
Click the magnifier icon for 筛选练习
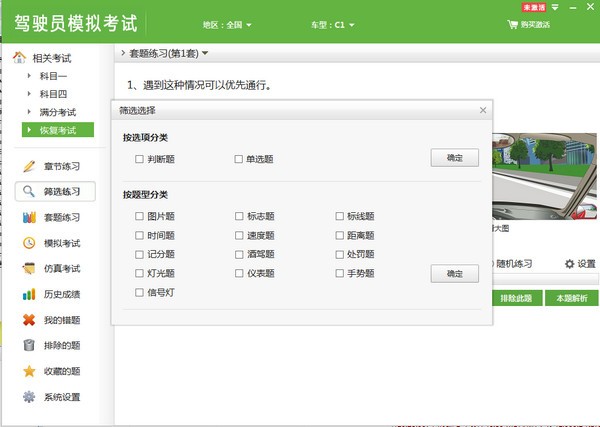[29, 191]
